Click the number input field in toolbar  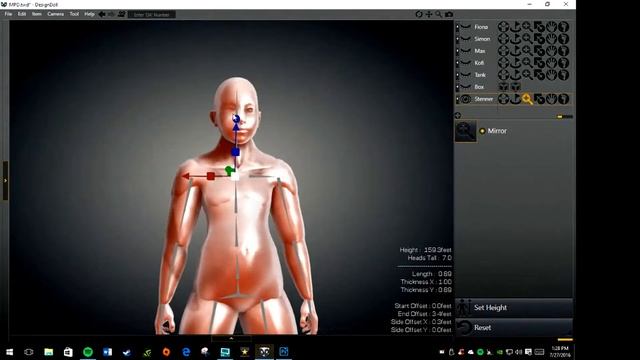[152, 15]
